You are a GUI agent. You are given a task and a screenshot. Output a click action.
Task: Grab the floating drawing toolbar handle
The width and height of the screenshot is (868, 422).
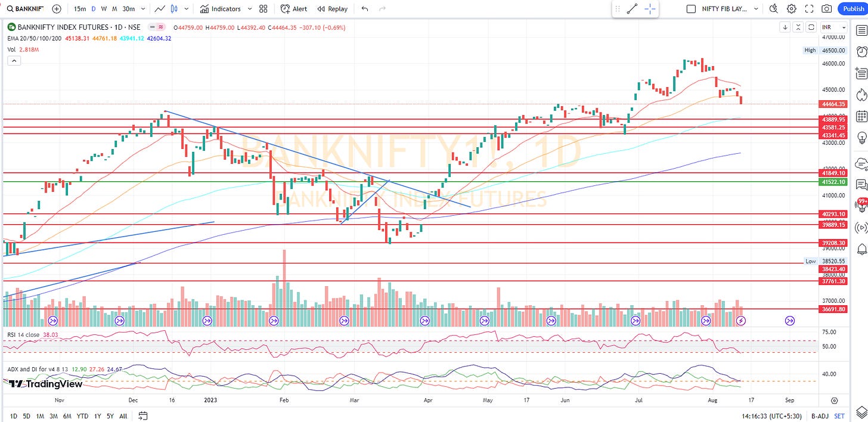pyautogui.click(x=618, y=9)
